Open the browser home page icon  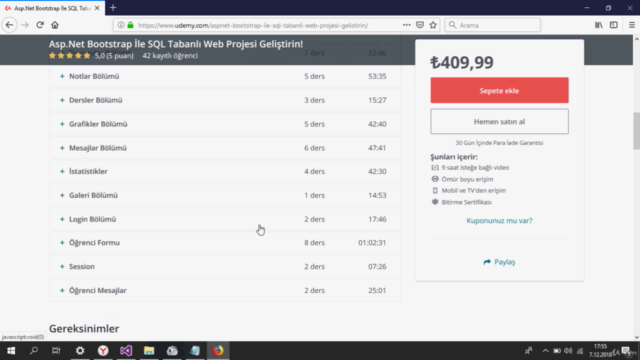tap(55, 25)
